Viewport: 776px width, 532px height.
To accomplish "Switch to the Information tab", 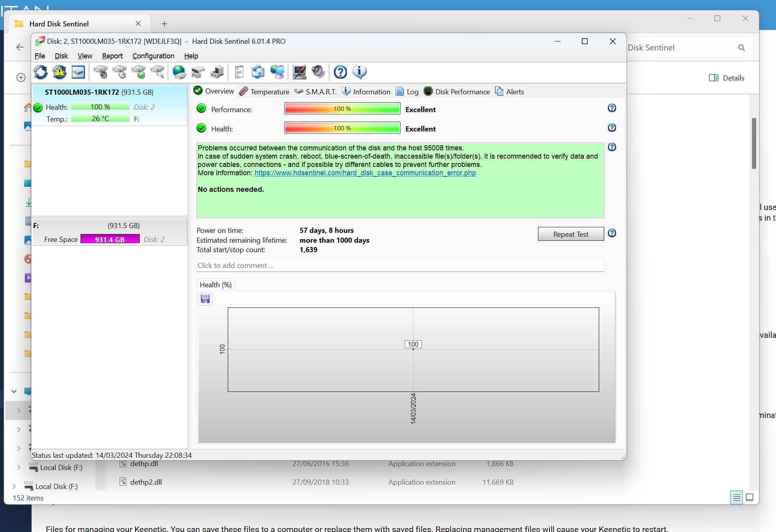I will tap(366, 92).
